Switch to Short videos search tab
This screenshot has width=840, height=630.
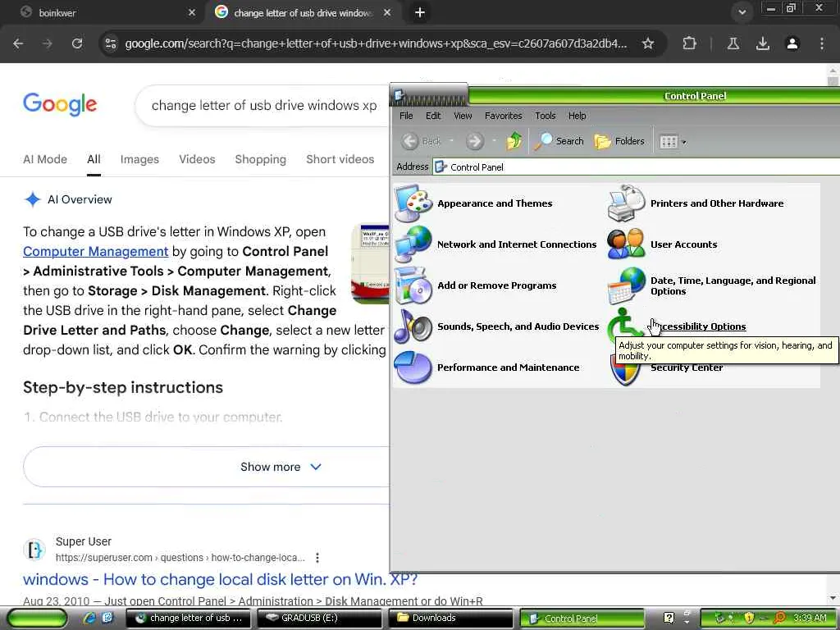tap(340, 159)
